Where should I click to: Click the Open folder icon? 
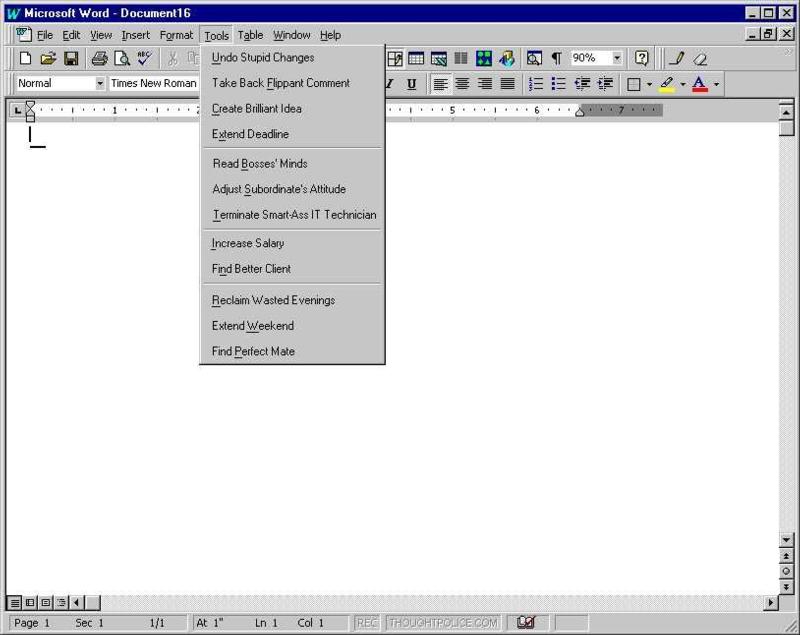point(48,59)
